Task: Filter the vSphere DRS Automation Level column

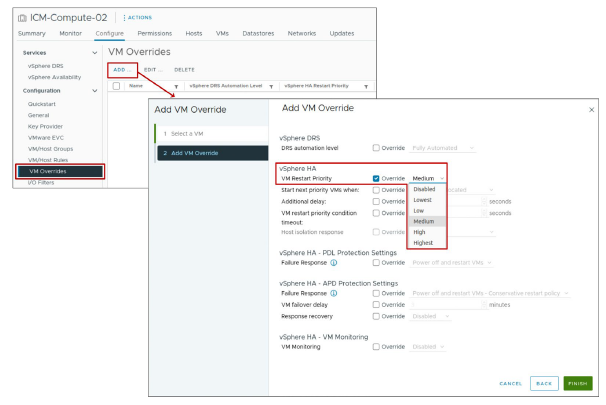Action: pos(271,87)
